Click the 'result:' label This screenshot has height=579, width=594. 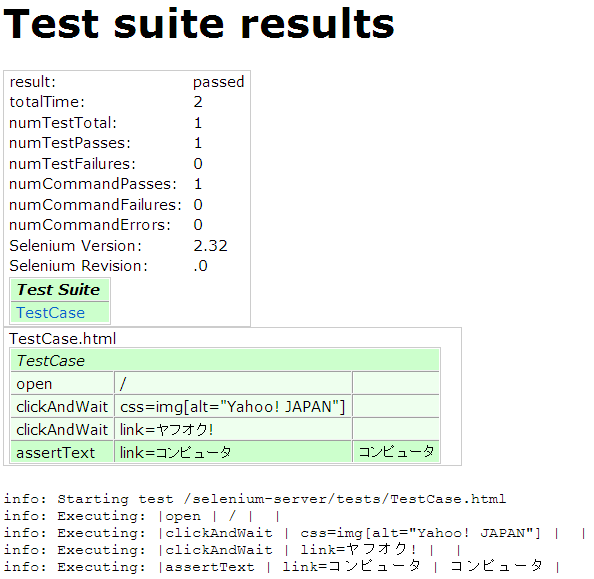33,82
